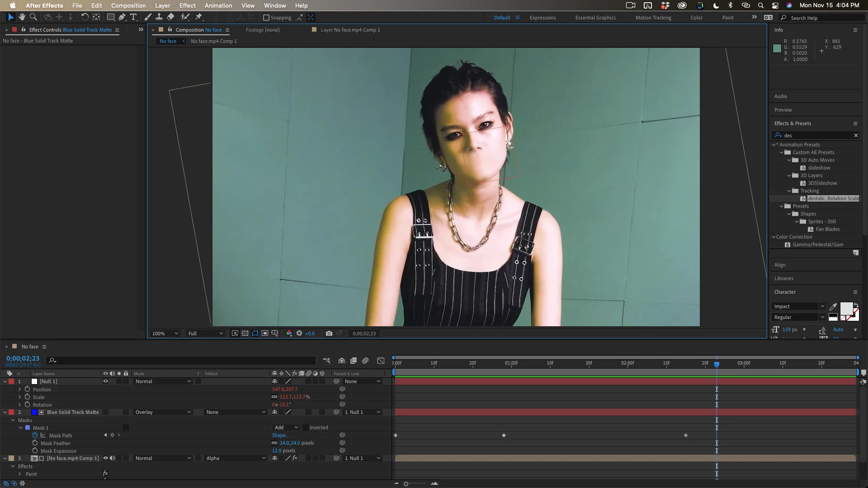Click the Character fill color swatch
Screen dimensions: 868x488
[x=846, y=308]
